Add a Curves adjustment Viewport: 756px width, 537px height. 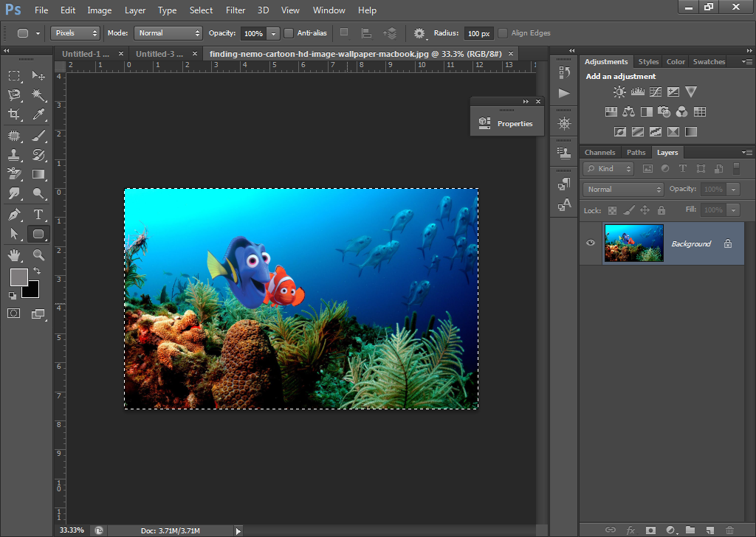(x=656, y=91)
